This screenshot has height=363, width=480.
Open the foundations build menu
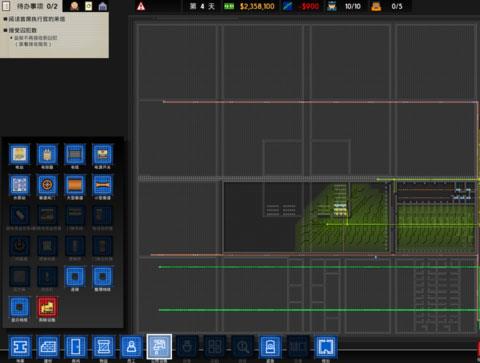[x=20, y=347]
